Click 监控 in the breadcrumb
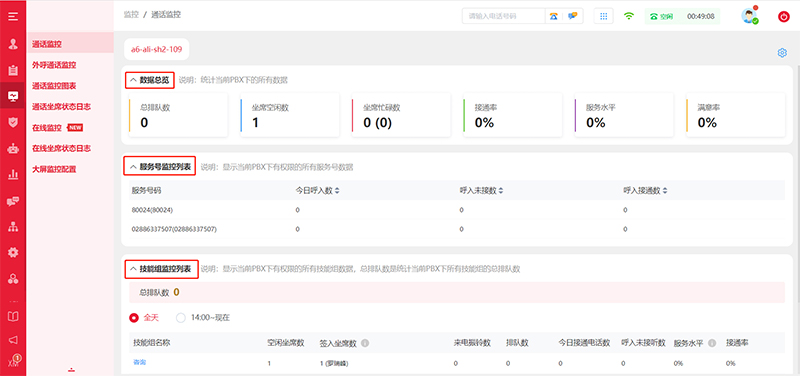The height and width of the screenshot is (376, 800). [x=131, y=15]
